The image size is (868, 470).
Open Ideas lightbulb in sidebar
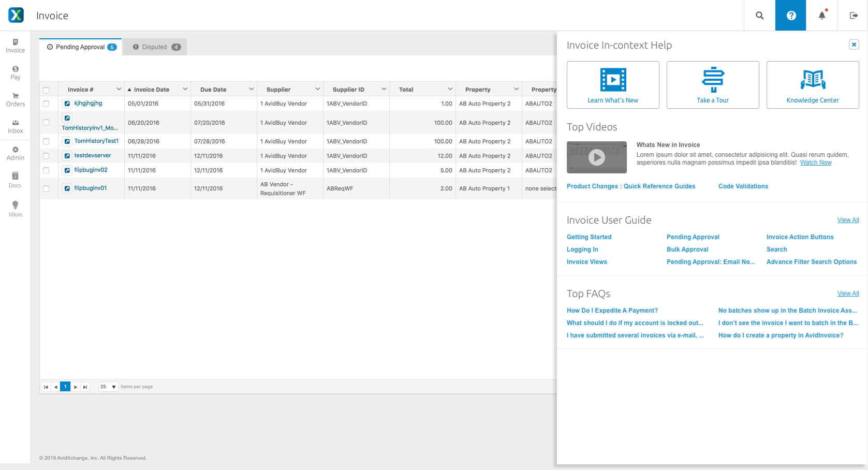pyautogui.click(x=16, y=209)
